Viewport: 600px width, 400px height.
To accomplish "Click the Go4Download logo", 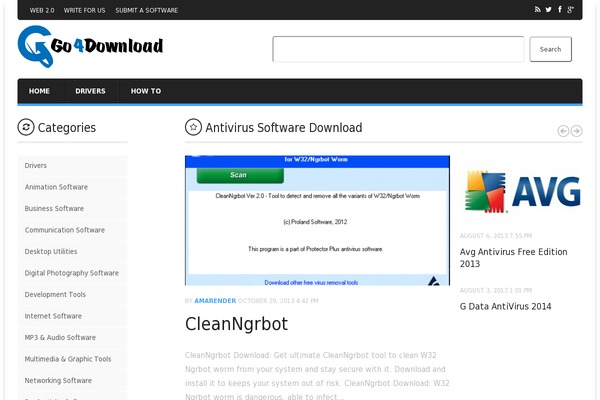I will point(90,46).
